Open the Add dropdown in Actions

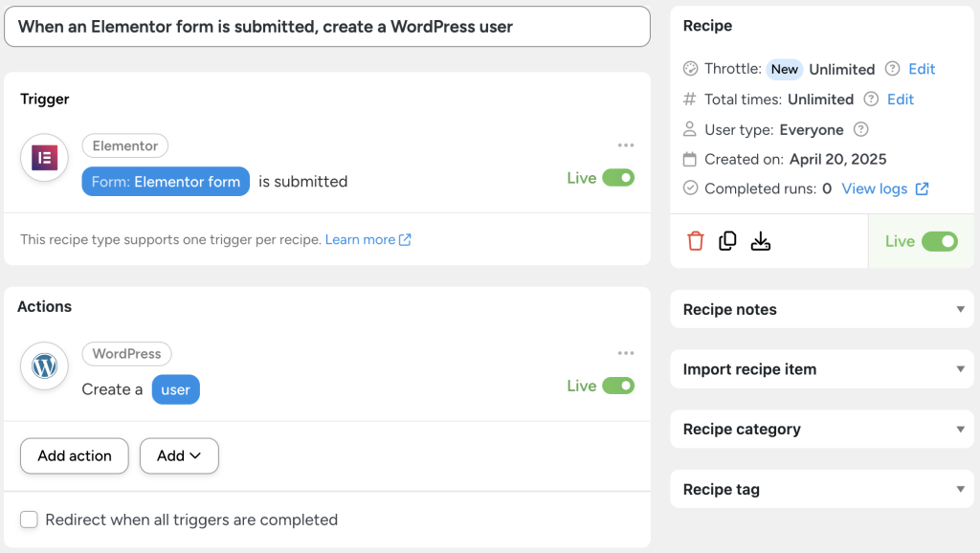(x=179, y=455)
